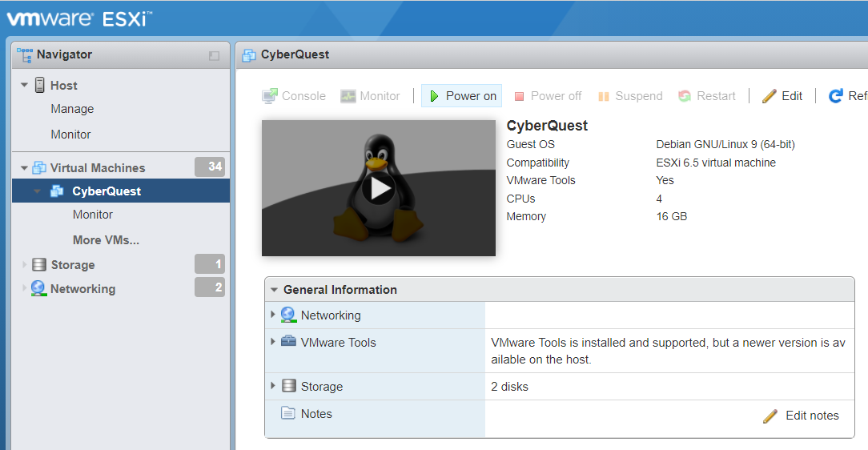Viewport: 868px width, 450px height.
Task: Click the CPUs value 4
Action: 659,199
